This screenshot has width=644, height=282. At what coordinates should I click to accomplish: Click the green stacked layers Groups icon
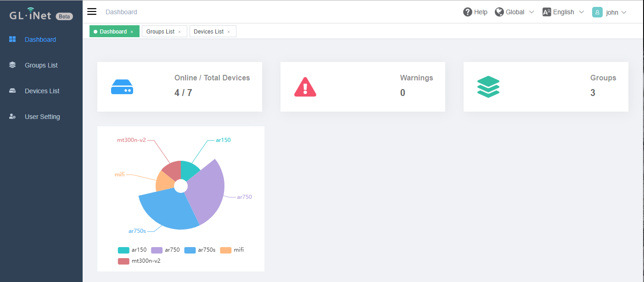tap(488, 87)
